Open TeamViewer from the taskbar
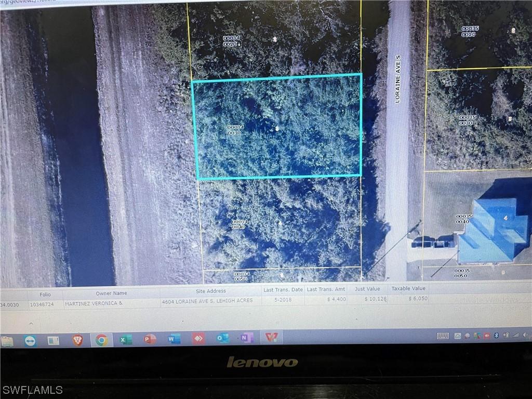Screen dimensions: 532x399 click(x=30, y=340)
